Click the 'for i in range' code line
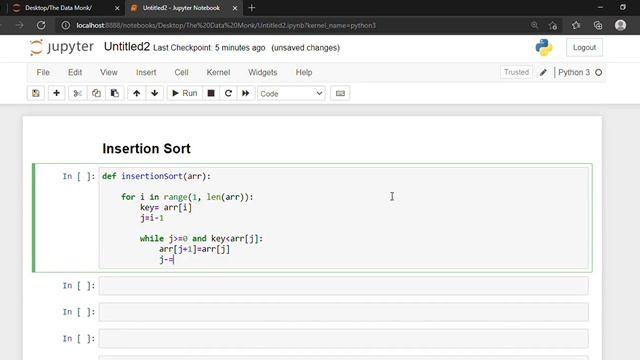This screenshot has width=640, height=360. click(x=187, y=197)
